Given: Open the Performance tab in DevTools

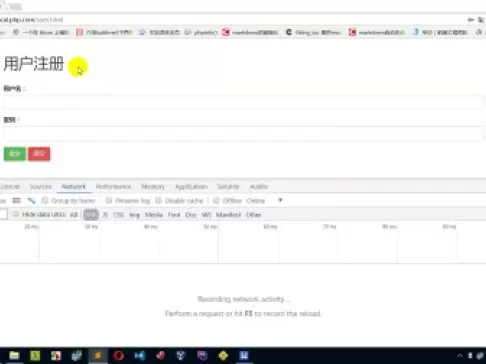Looking at the screenshot, I should click(113, 186).
